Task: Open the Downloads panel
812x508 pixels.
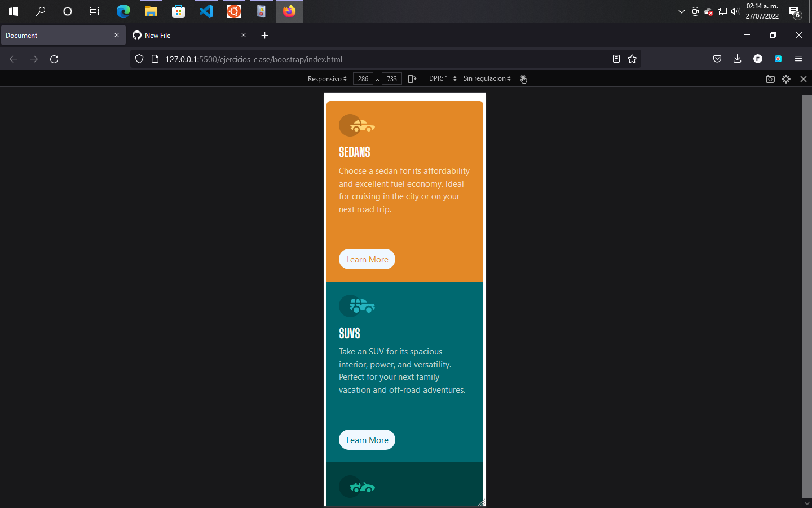Action: 737,59
